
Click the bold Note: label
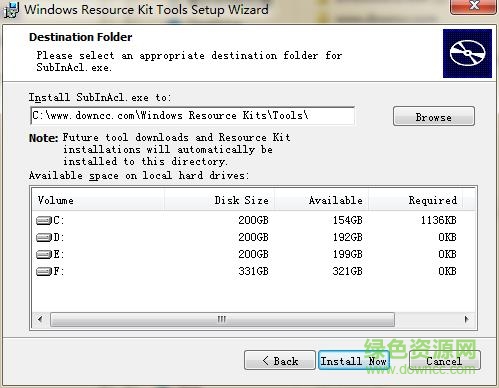pyautogui.click(x=44, y=138)
